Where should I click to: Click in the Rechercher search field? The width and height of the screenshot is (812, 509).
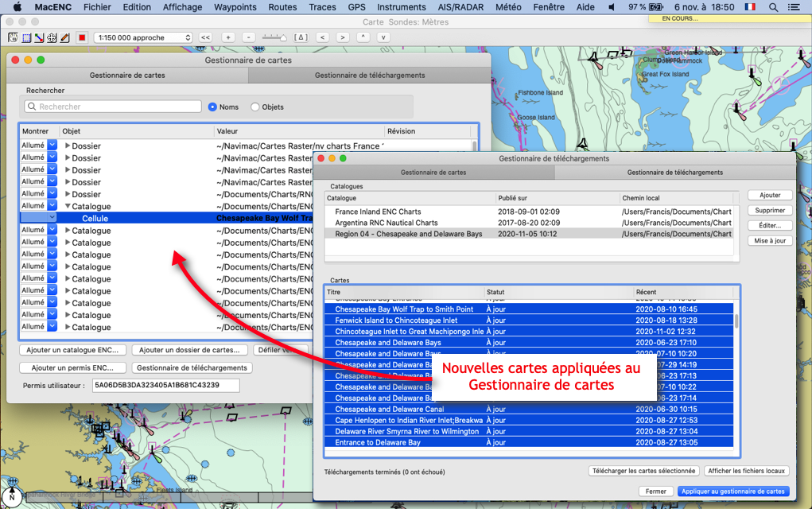[x=113, y=106]
